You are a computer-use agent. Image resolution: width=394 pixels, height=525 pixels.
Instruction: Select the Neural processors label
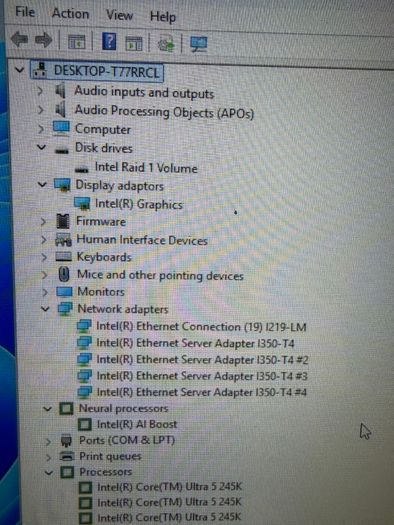click(x=123, y=408)
